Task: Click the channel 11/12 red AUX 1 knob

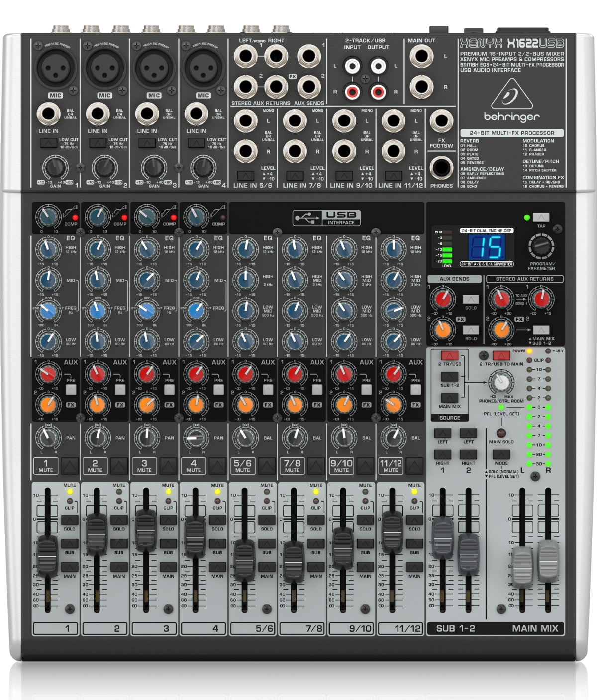Action: tap(393, 374)
